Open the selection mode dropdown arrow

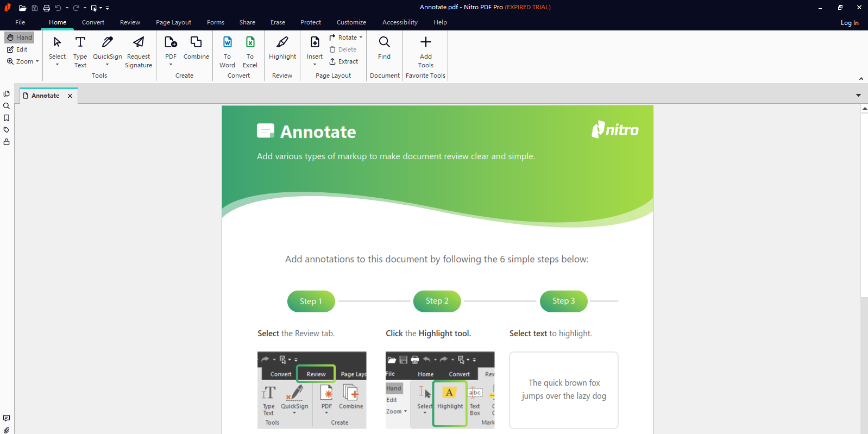click(x=101, y=8)
